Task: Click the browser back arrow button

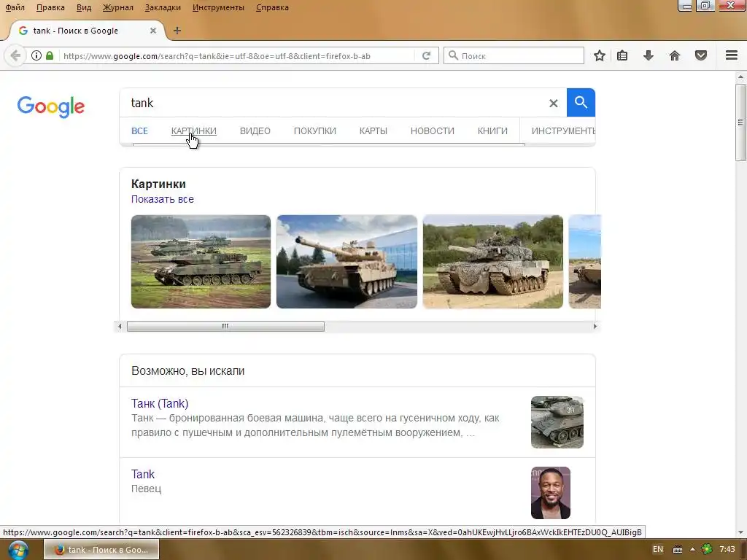Action: coord(15,55)
